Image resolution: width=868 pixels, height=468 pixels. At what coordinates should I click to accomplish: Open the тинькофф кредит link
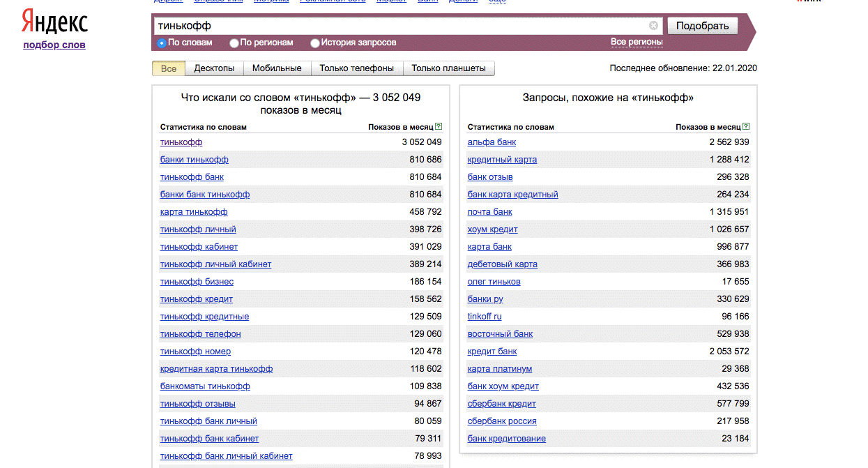196,299
